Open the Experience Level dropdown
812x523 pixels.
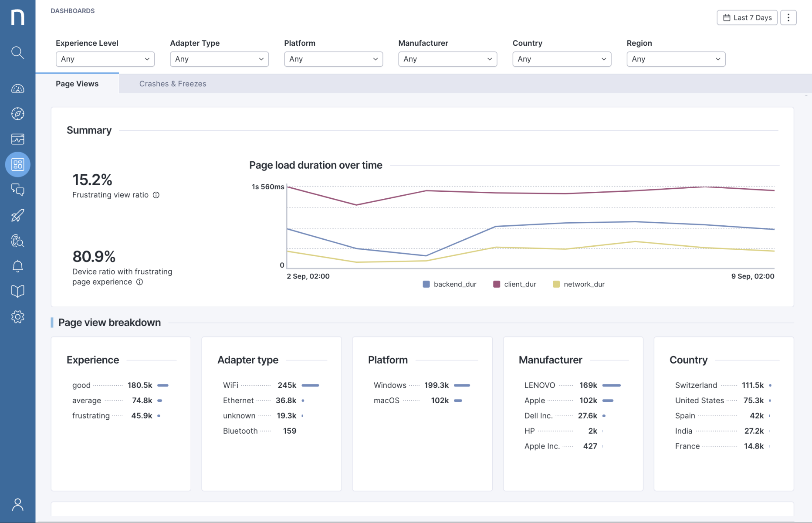tap(105, 59)
